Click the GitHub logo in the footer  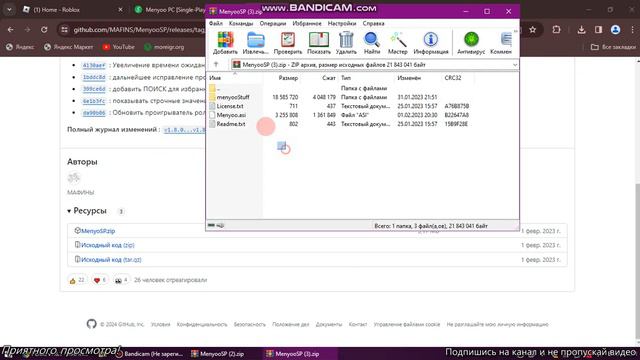[x=91, y=324]
